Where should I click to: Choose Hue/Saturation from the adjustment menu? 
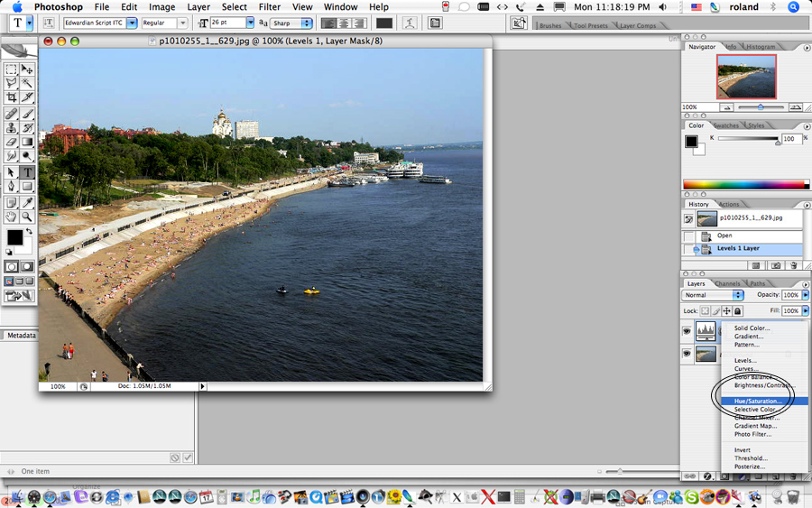(x=758, y=401)
